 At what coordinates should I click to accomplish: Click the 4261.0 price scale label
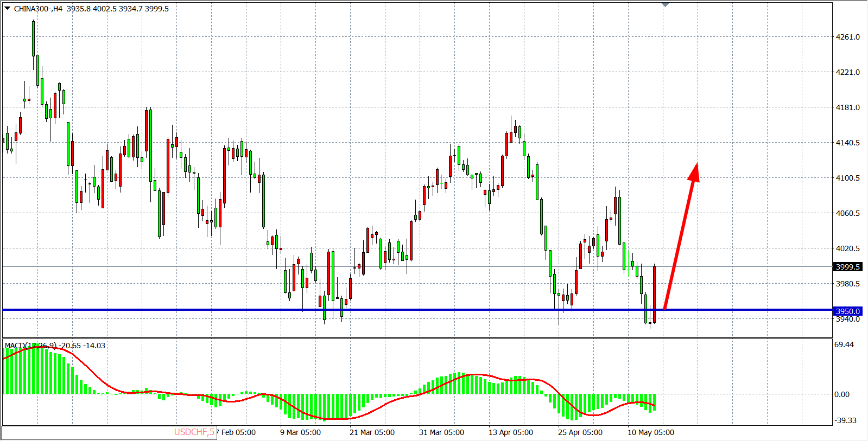click(847, 37)
